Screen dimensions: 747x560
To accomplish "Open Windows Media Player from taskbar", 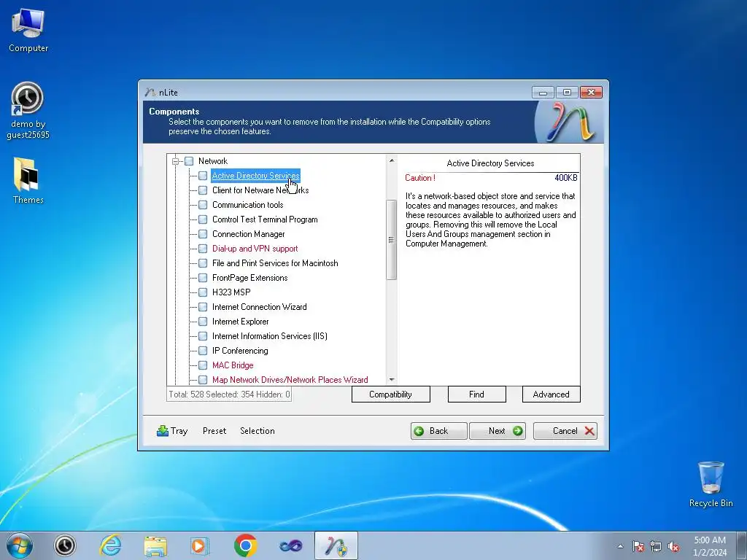I will tap(200, 545).
